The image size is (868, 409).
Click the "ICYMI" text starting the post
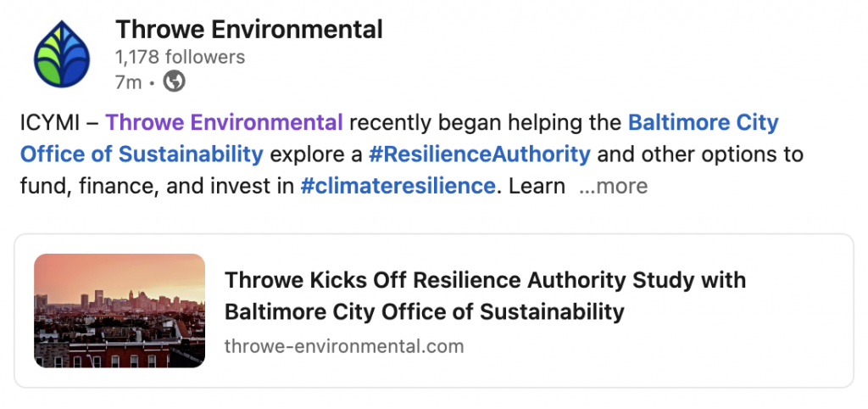(50, 122)
